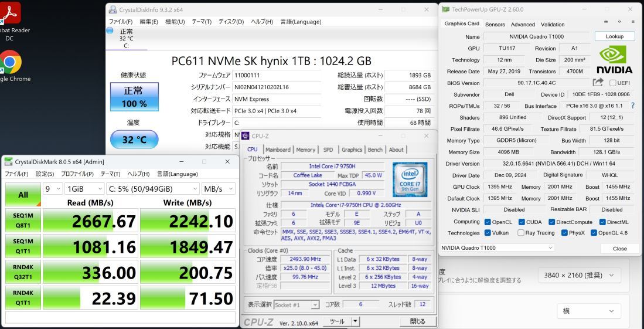Viewport: 644px width, 329px height.
Task: Switch to the Advanced tab in GPU-Z
Action: pos(523,24)
